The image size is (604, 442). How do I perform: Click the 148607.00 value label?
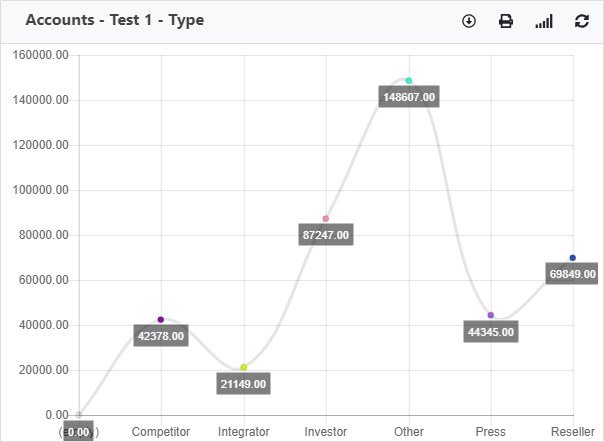(409, 96)
